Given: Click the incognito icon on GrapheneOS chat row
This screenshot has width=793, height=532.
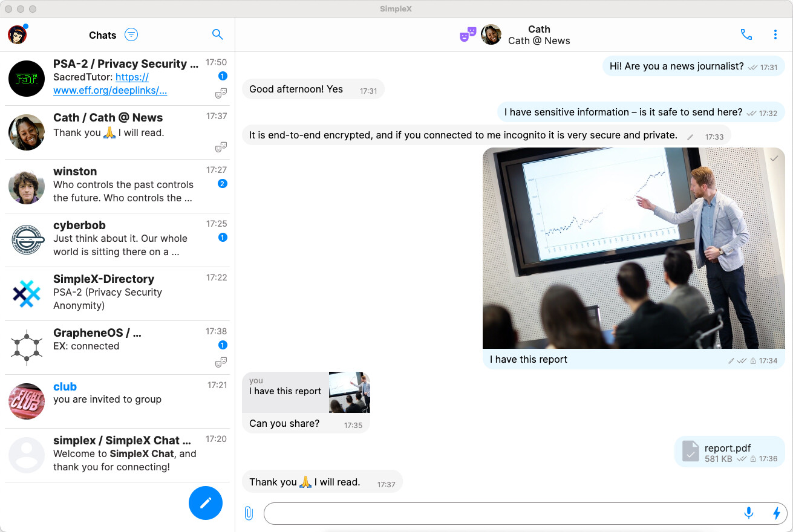Looking at the screenshot, I should [221, 362].
